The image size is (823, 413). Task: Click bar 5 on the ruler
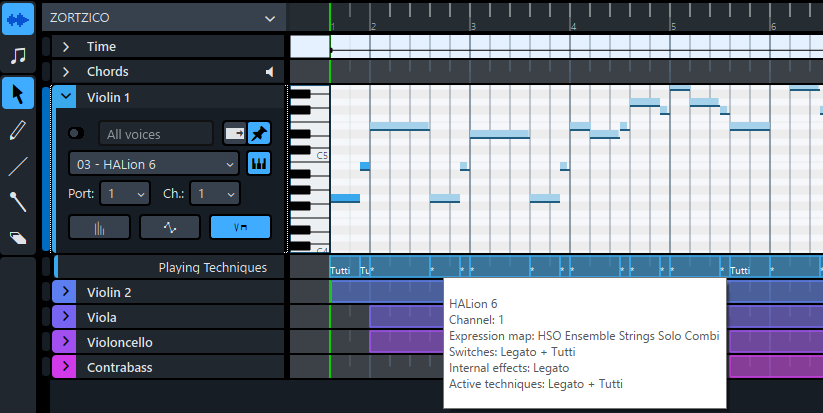point(673,26)
